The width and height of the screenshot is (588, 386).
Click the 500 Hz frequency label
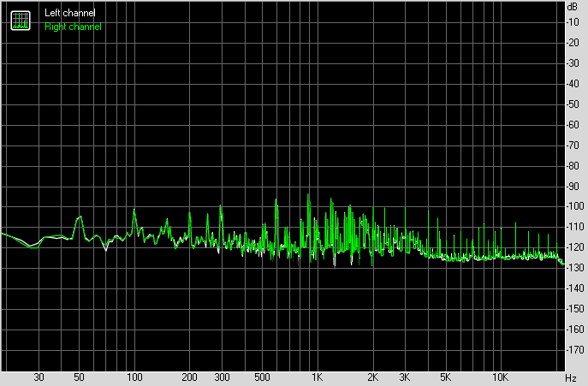(262, 377)
